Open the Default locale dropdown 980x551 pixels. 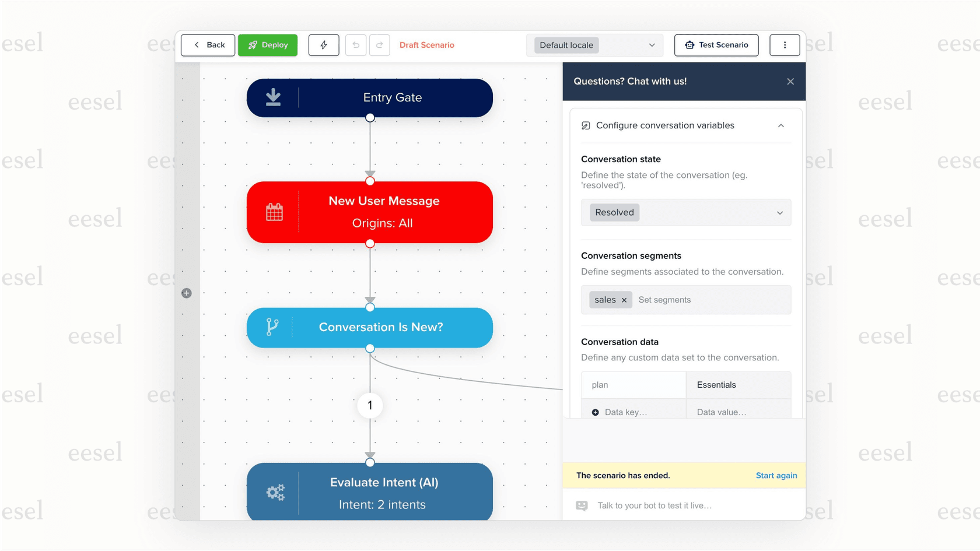pos(652,45)
